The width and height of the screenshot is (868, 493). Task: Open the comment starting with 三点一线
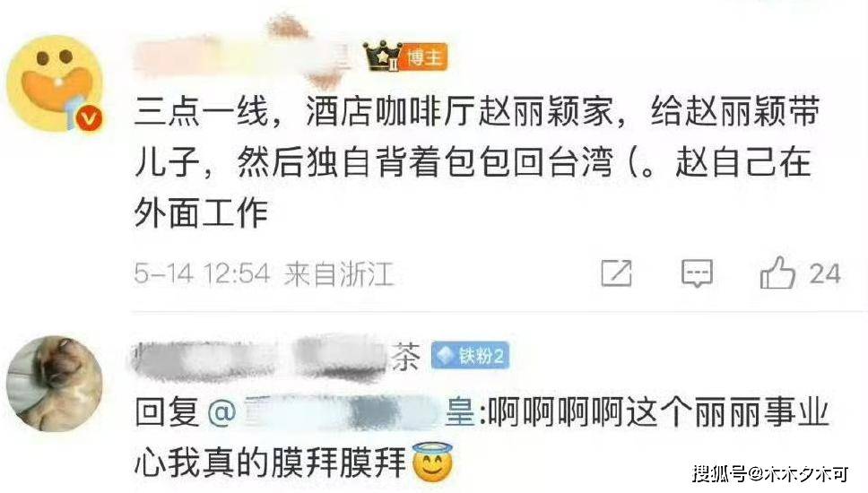pos(477,162)
